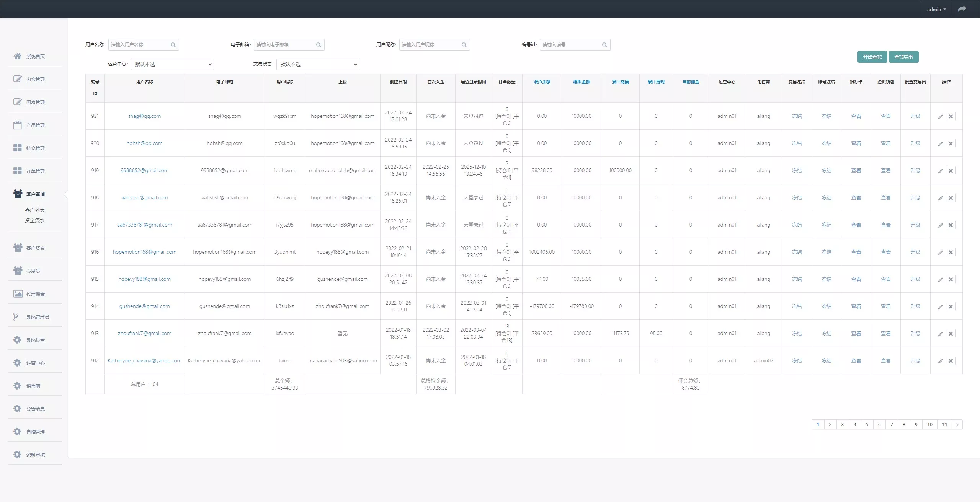Click search magnifier in email field

(x=318, y=45)
